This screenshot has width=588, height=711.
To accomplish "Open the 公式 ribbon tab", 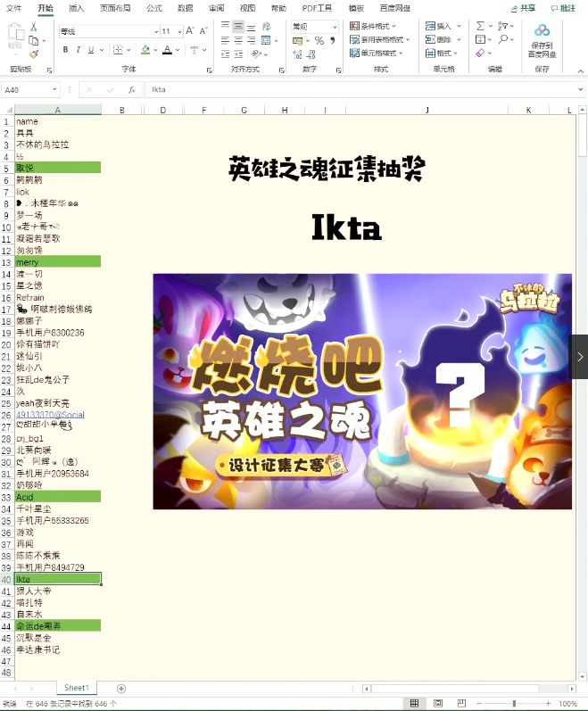I will pos(153,8).
